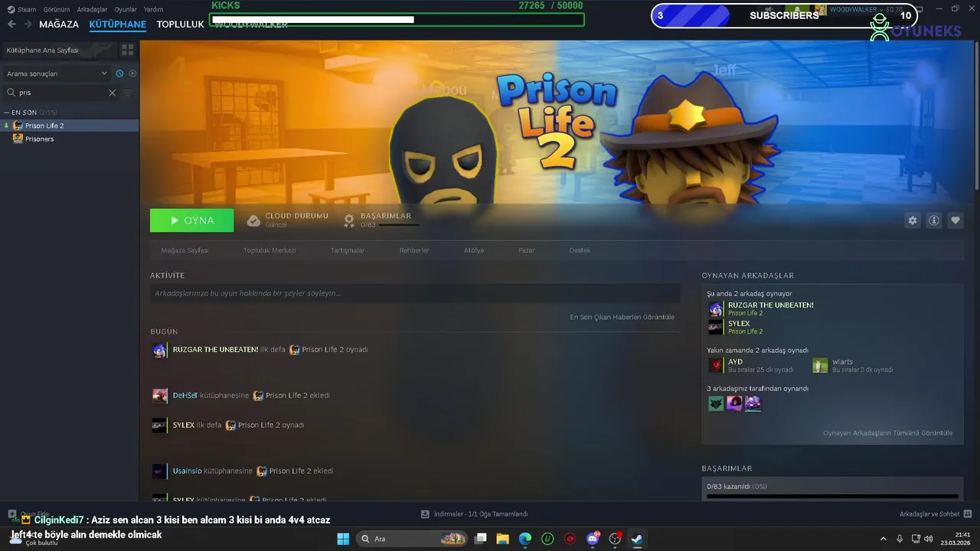The width and height of the screenshot is (980, 551).
Task: Open File Explorer from taskbar
Action: (503, 539)
